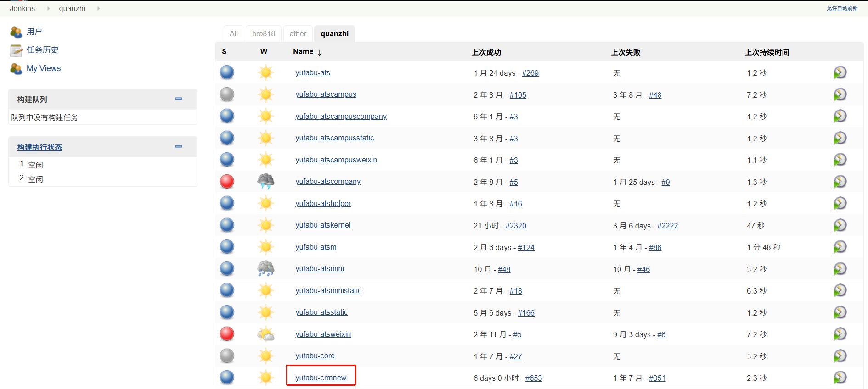Go to Jenkins home via breadcrumb

23,8
